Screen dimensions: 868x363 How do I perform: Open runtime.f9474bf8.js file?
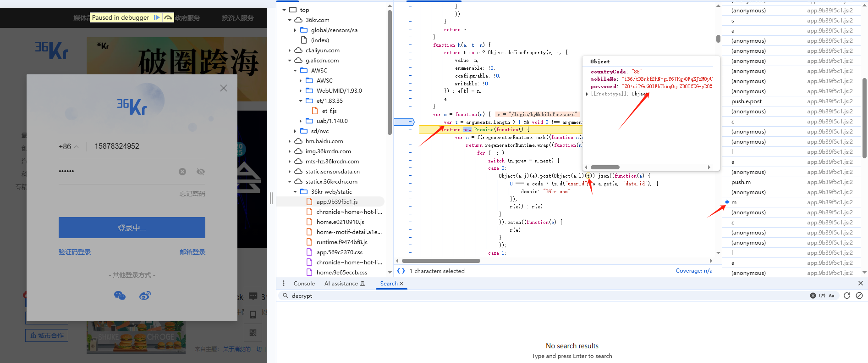click(342, 242)
